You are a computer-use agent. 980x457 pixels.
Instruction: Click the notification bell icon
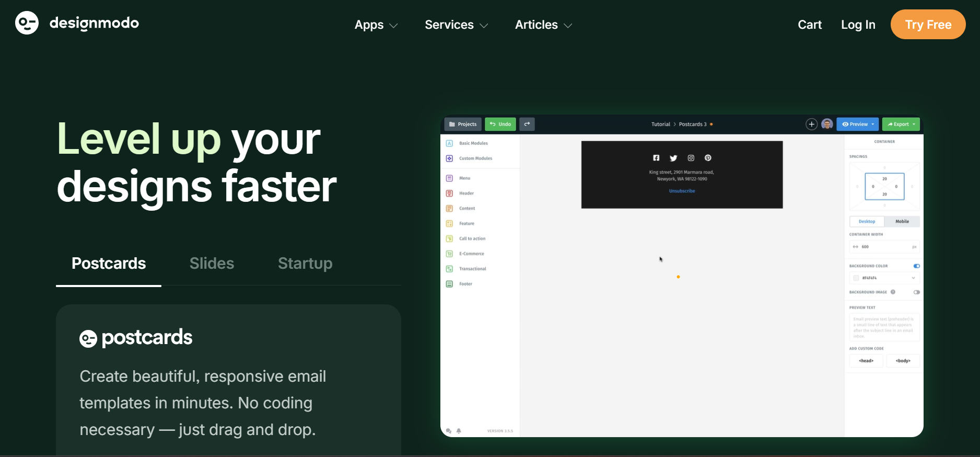pyautogui.click(x=459, y=431)
